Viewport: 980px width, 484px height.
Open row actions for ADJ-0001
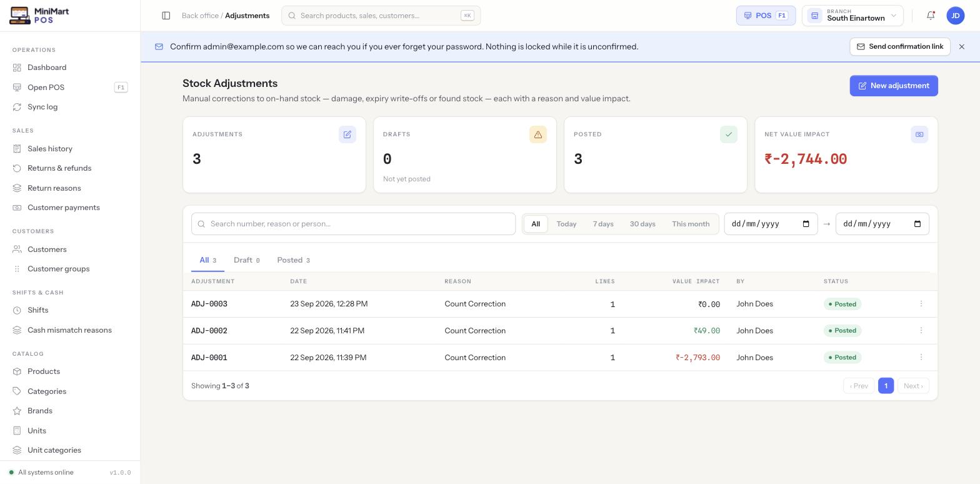coord(921,358)
